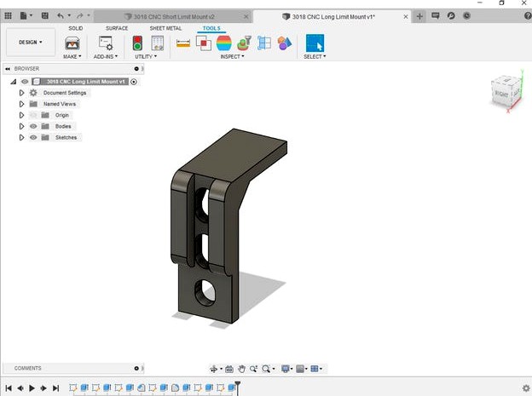The image size is (532, 396).
Task: Show the hidden Origin folder
Action: coord(33,115)
